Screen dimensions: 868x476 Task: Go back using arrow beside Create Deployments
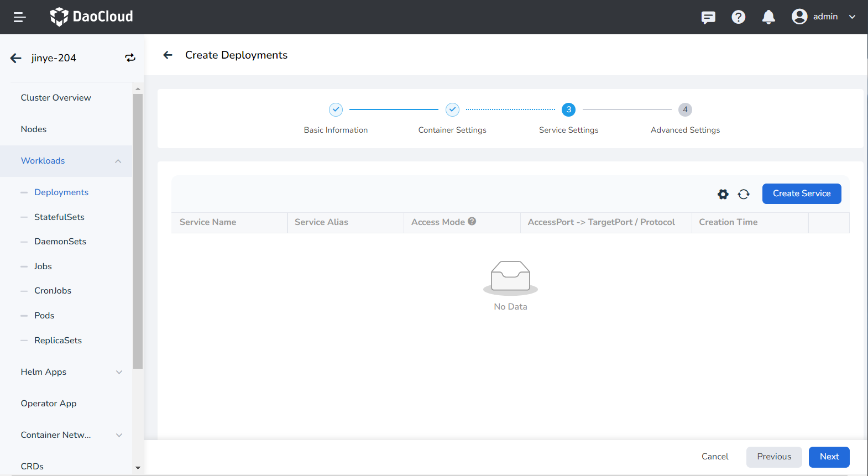tap(168, 55)
